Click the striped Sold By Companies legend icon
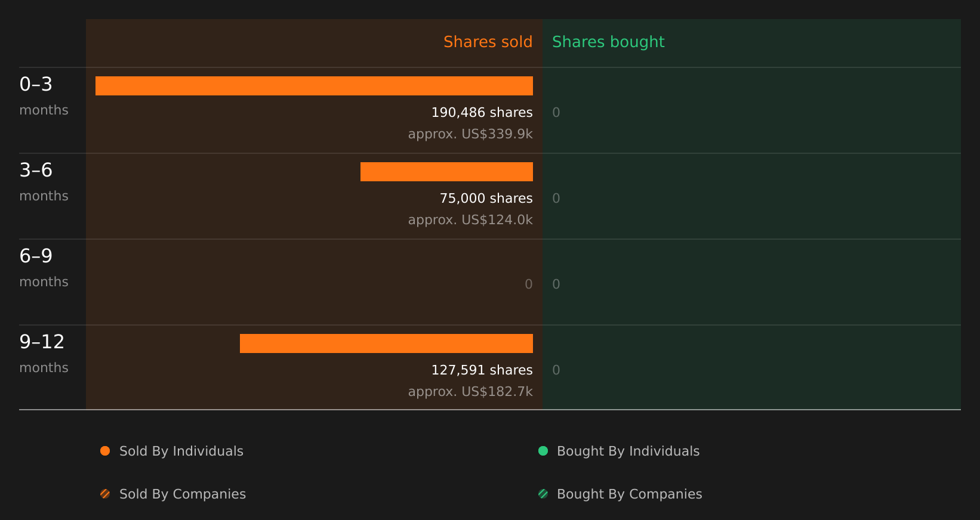This screenshot has height=520, width=980. click(105, 494)
